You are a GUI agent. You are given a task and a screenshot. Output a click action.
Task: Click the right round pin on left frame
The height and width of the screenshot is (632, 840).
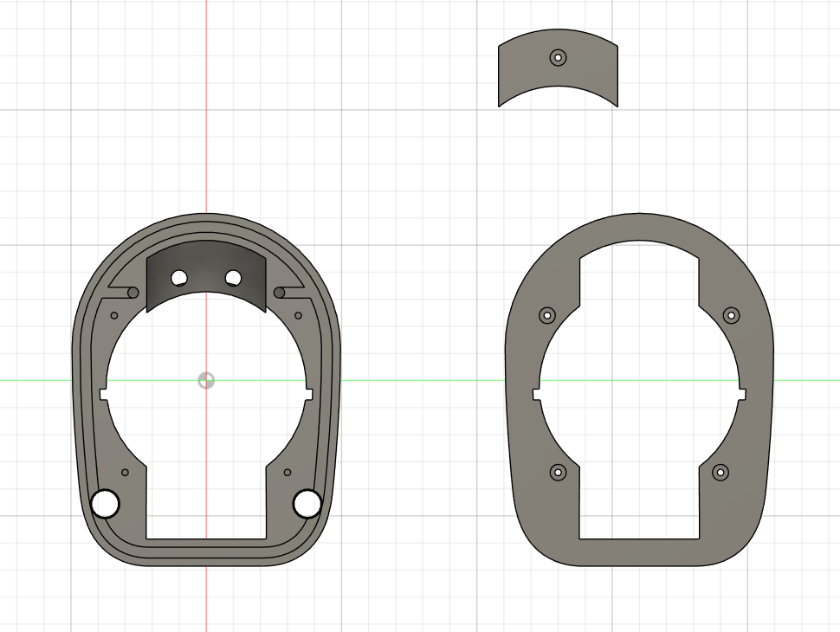click(x=280, y=293)
